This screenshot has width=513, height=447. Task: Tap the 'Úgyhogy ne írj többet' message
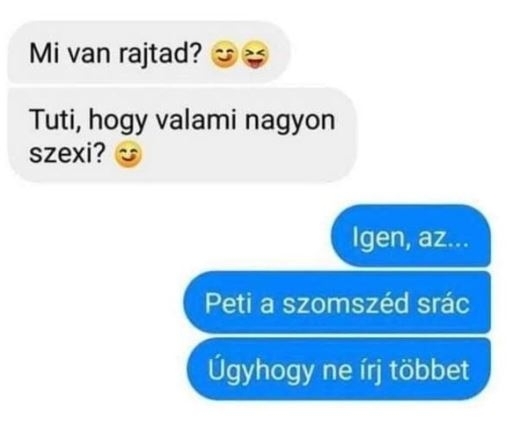click(338, 369)
